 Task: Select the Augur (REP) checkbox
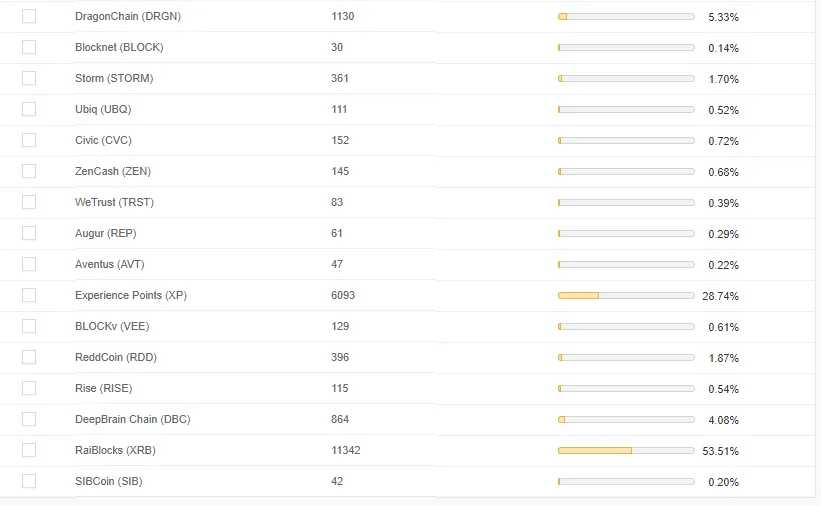[x=28, y=233]
